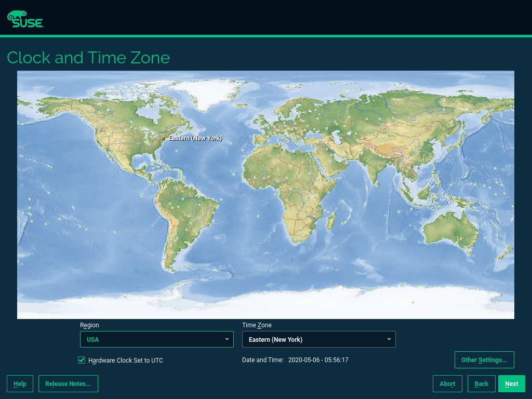Click the Eastern (New York) map label

click(195, 139)
